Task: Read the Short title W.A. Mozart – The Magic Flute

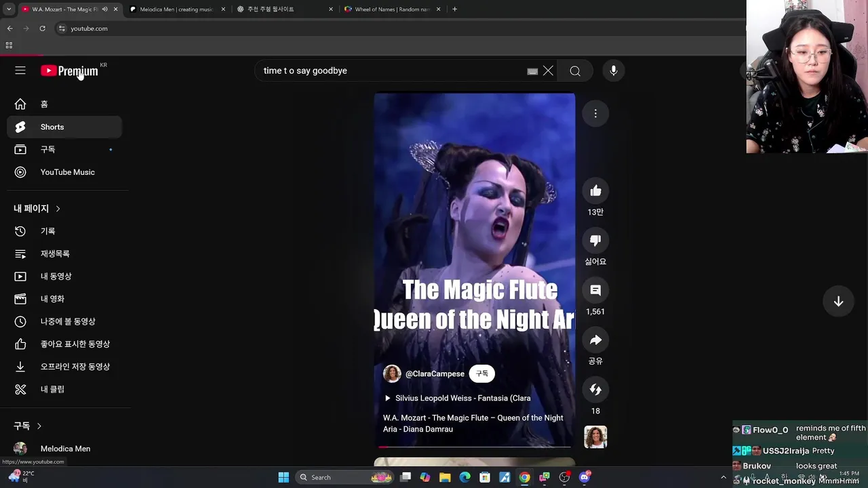Action: tap(473, 424)
